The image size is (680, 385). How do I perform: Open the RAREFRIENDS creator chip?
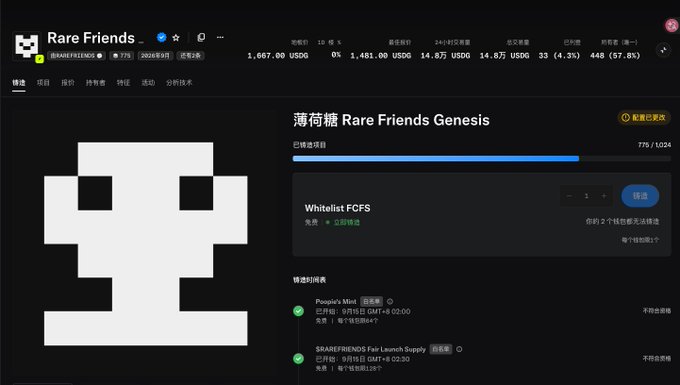tap(76, 55)
